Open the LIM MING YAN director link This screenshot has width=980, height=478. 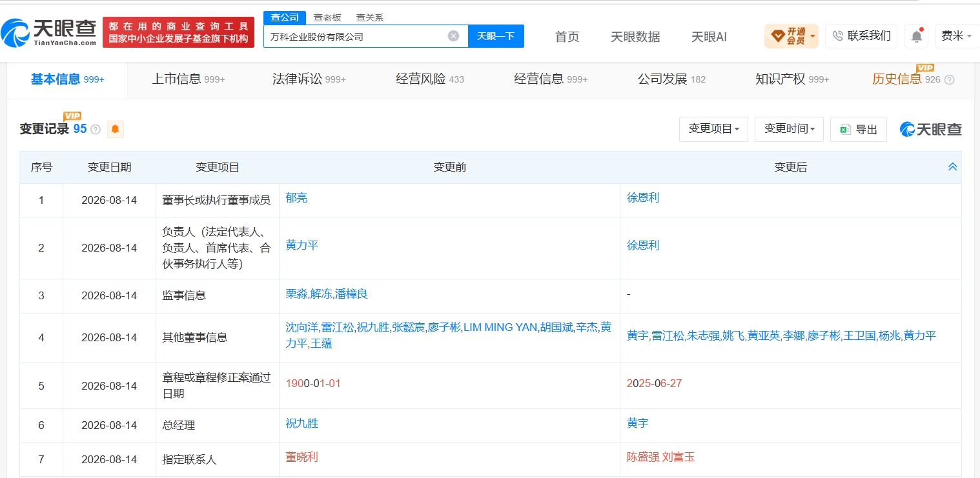(x=500, y=328)
